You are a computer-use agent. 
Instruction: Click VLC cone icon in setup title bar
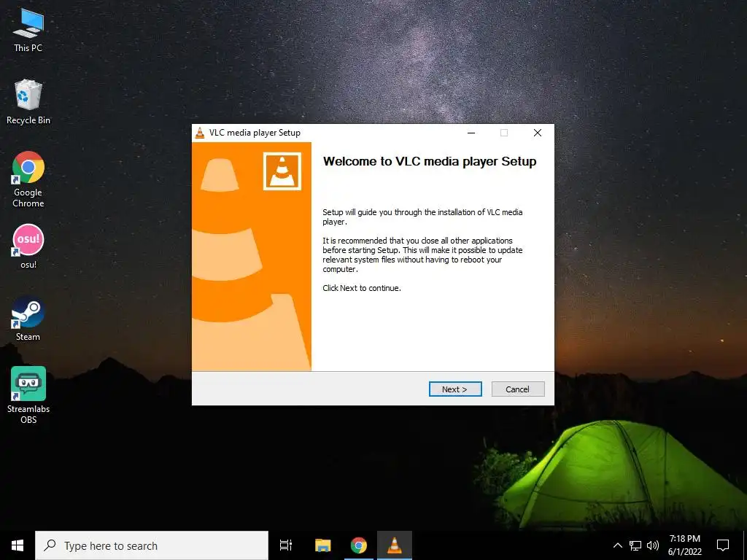point(200,133)
